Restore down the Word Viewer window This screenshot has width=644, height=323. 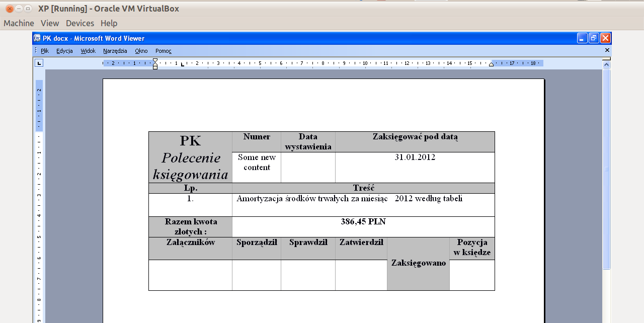coord(594,38)
